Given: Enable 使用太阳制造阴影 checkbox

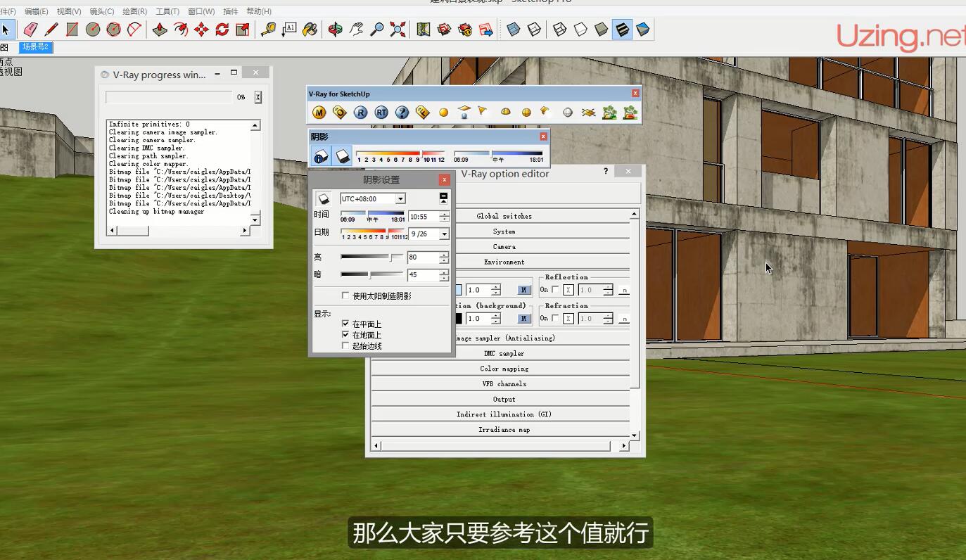Looking at the screenshot, I should pos(345,296).
